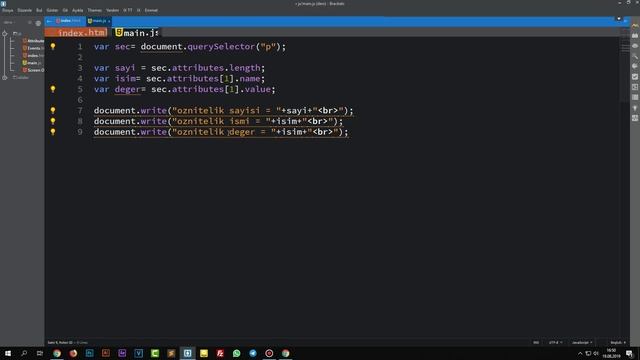This screenshot has width=640, height=360.
Task: Click the columns icon in right toolbar
Action: click(635, 97)
